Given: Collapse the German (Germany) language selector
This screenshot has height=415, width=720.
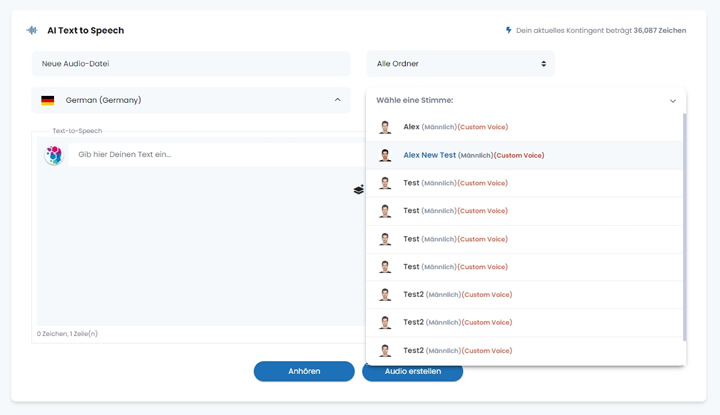Looking at the screenshot, I should [x=336, y=100].
